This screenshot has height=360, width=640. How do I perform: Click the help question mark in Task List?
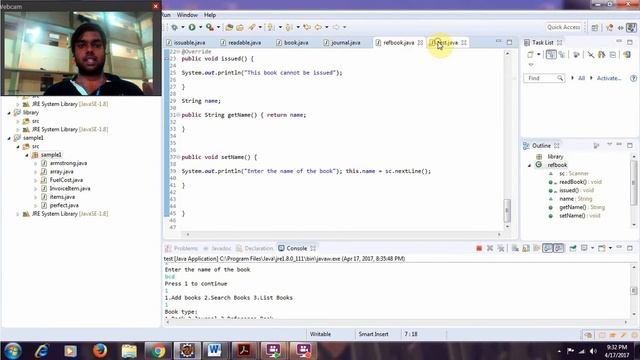point(633,78)
